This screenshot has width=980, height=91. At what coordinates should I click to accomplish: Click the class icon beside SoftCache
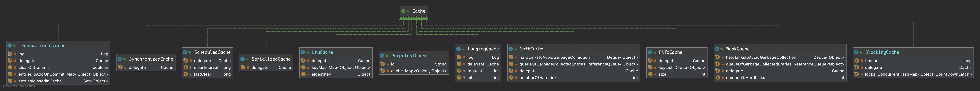coord(511,49)
